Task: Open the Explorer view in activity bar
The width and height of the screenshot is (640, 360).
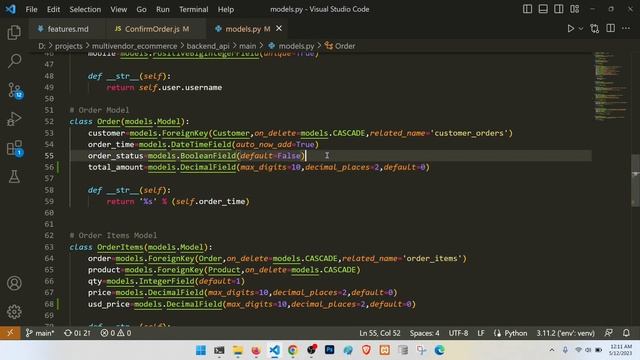Action: pyautogui.click(x=14, y=32)
